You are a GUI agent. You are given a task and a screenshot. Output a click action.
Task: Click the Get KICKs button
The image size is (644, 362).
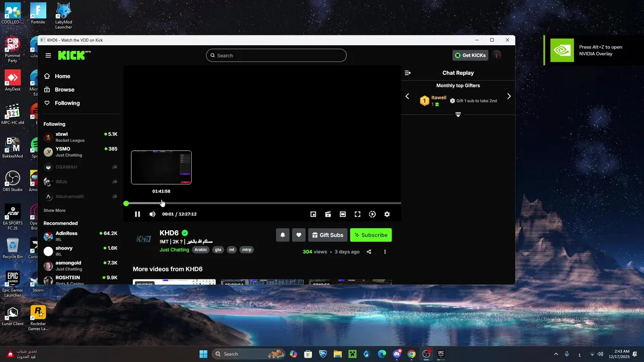click(470, 55)
